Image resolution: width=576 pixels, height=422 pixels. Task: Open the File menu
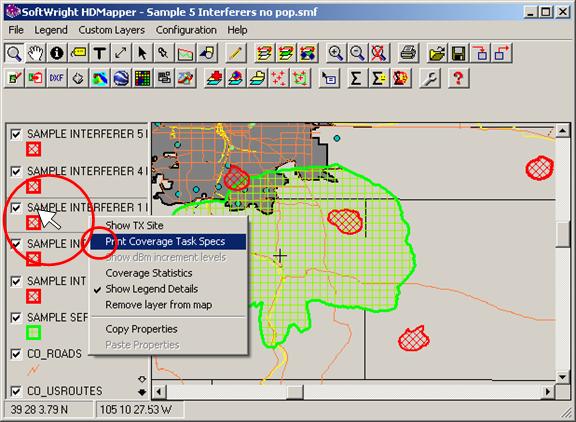click(x=16, y=30)
